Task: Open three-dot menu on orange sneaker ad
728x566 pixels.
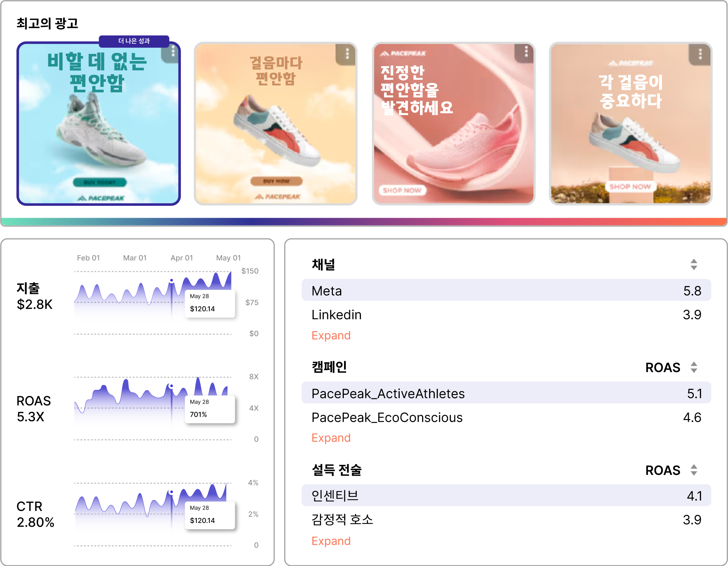Action: pos(347,54)
